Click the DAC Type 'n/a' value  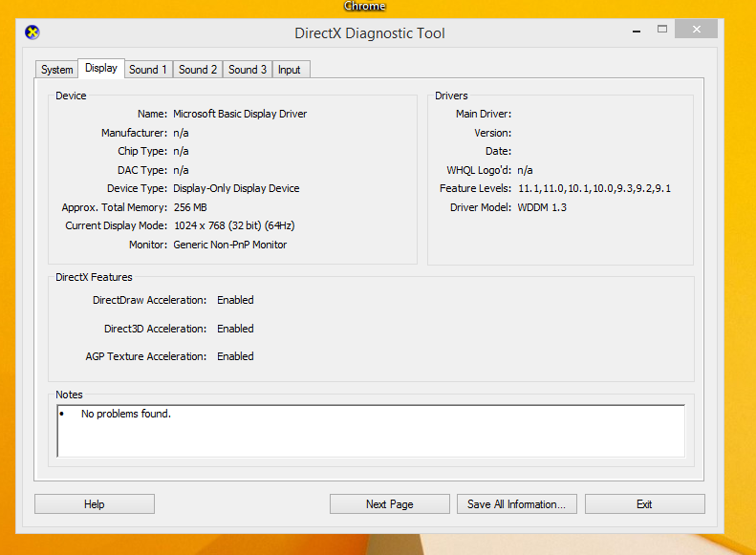(181, 170)
